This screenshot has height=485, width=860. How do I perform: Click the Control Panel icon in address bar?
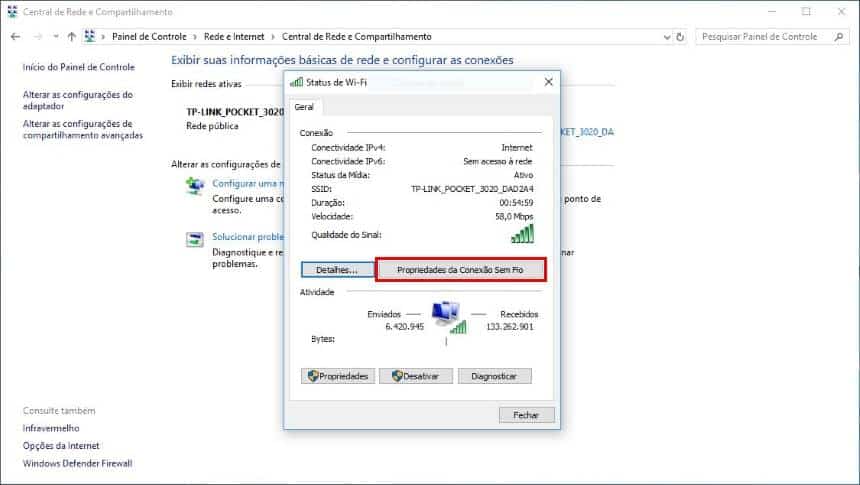tap(89, 36)
